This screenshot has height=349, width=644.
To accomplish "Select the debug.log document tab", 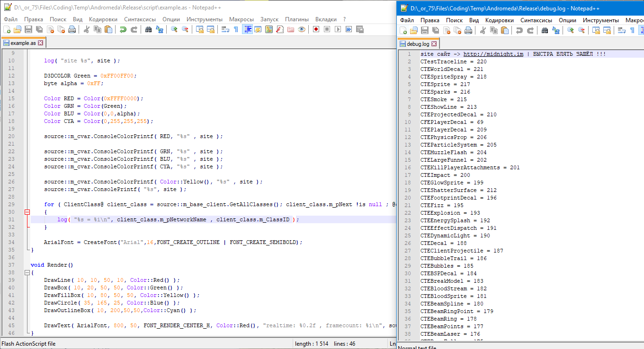I will [420, 44].
